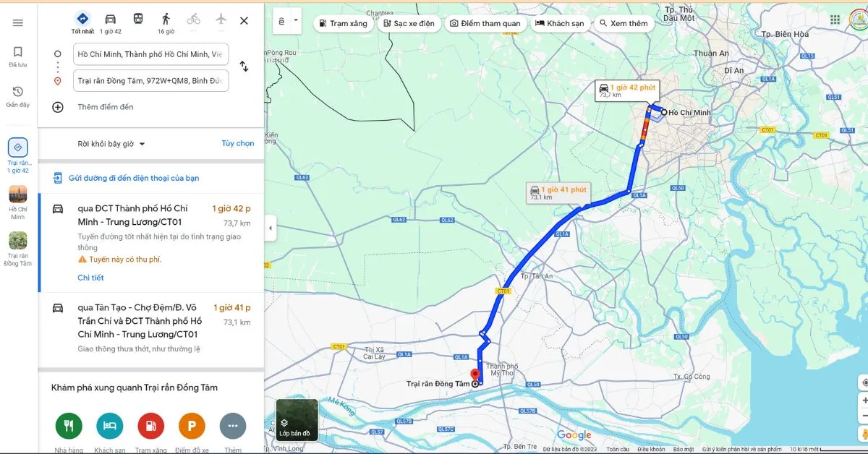Switch to flight mode
868x454 pixels.
point(221,19)
